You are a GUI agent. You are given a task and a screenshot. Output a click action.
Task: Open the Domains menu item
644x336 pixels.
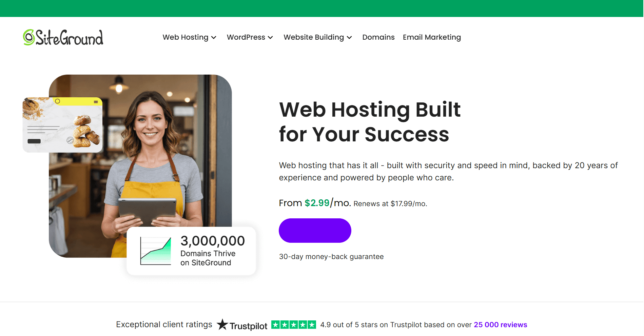tap(378, 37)
